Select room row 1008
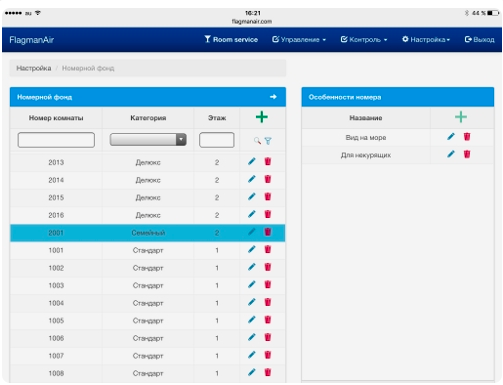 148,373
